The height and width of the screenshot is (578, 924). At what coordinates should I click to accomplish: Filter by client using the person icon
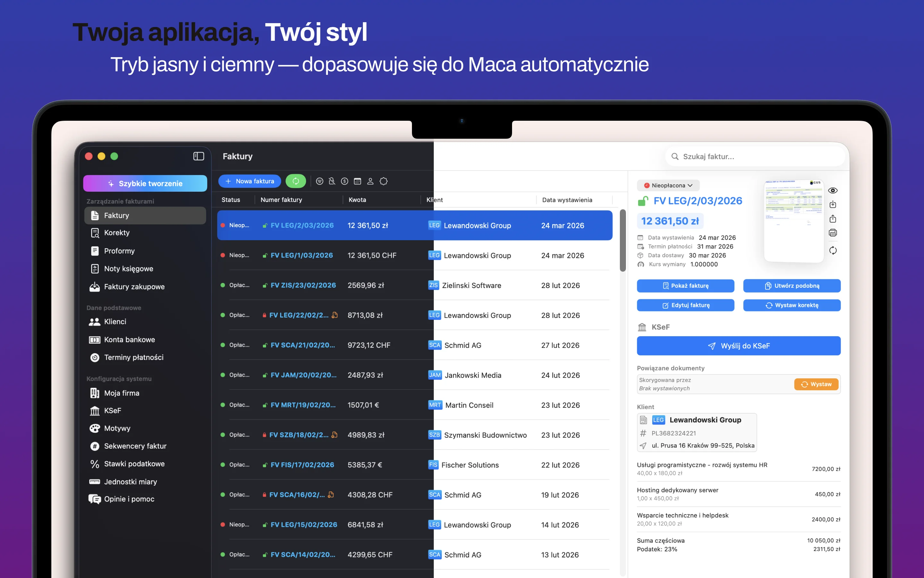370,181
